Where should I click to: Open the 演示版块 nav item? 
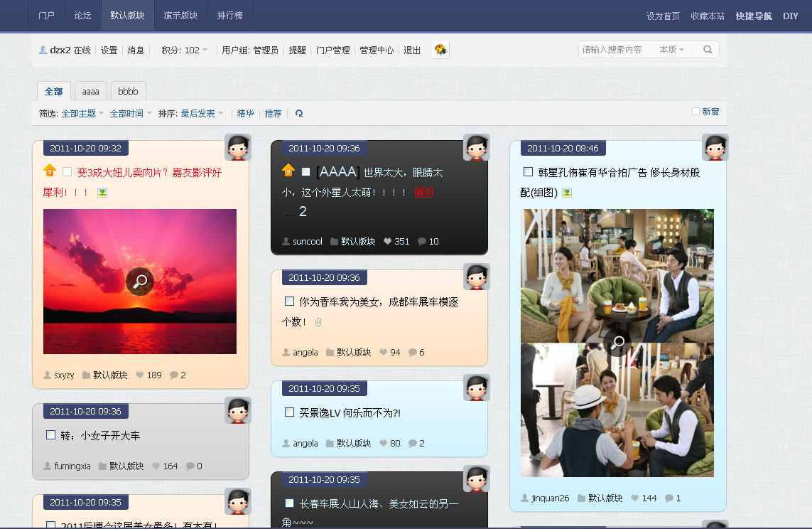click(x=180, y=16)
